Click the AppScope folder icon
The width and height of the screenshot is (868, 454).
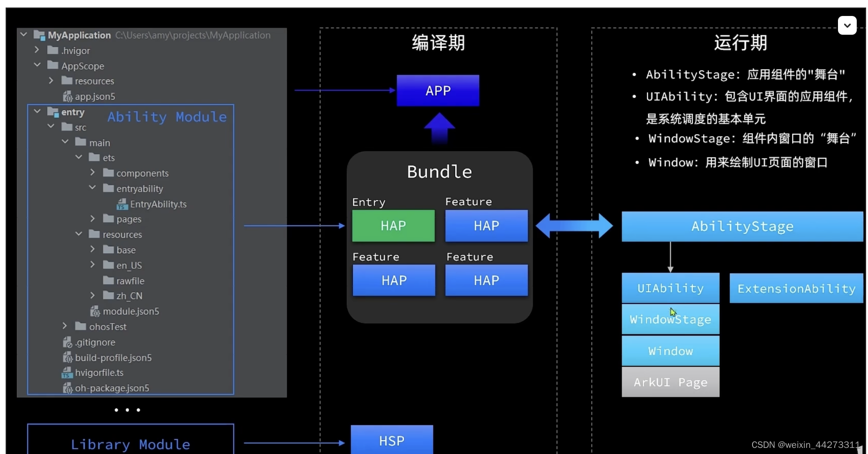pos(53,65)
